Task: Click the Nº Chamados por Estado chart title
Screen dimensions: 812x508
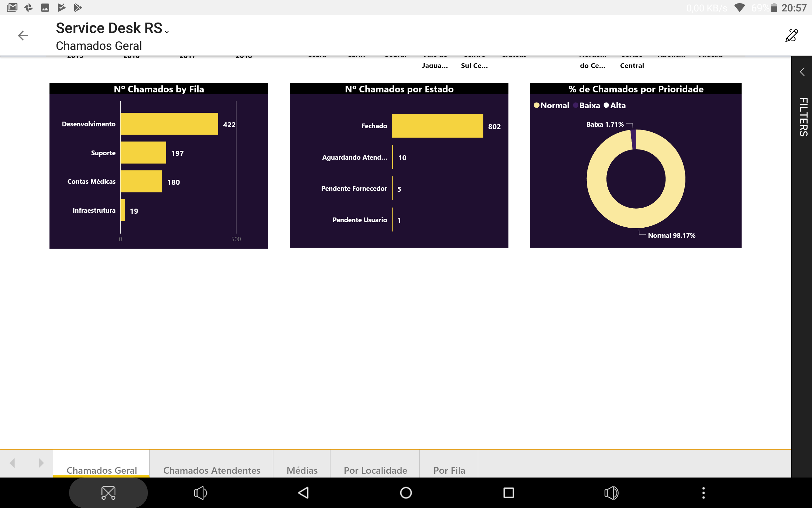Action: [399, 89]
